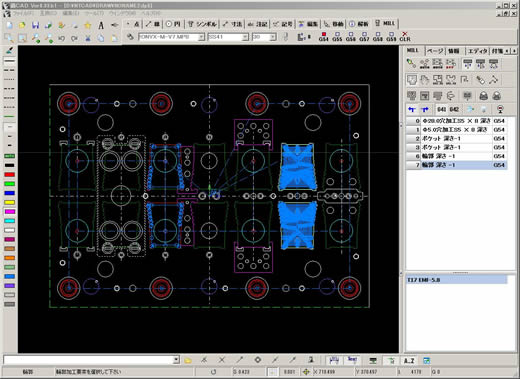Open the ファイル menu

[x=23, y=13]
